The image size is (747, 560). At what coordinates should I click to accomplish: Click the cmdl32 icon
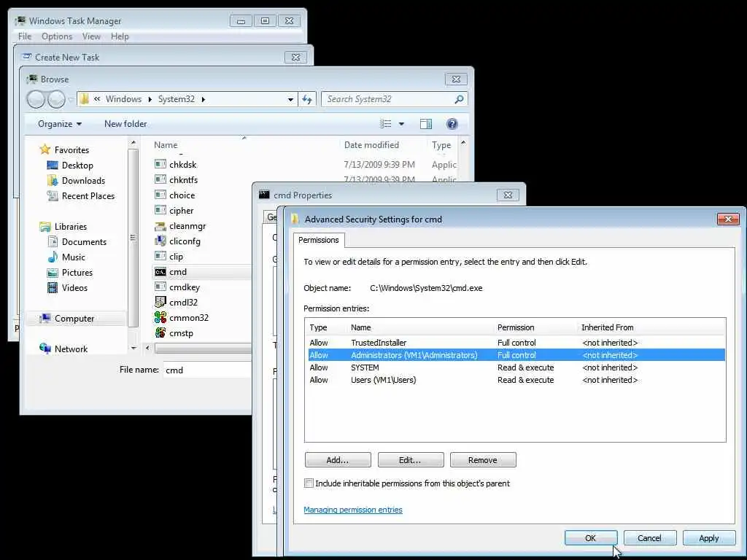(x=160, y=302)
